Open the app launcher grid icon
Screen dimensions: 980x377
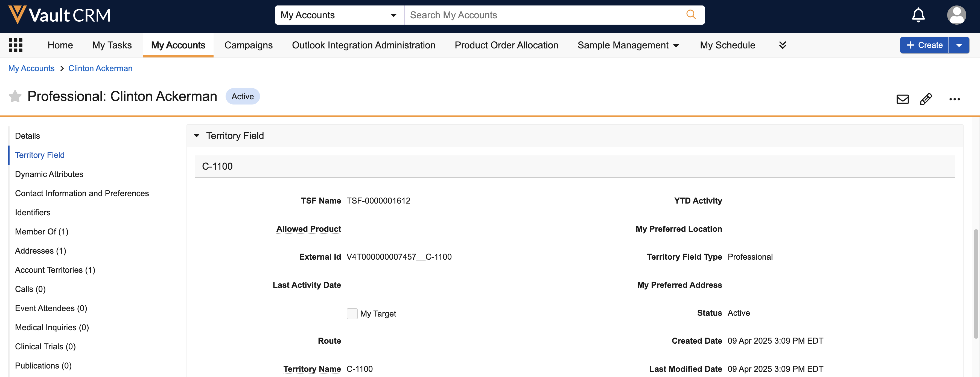(16, 45)
